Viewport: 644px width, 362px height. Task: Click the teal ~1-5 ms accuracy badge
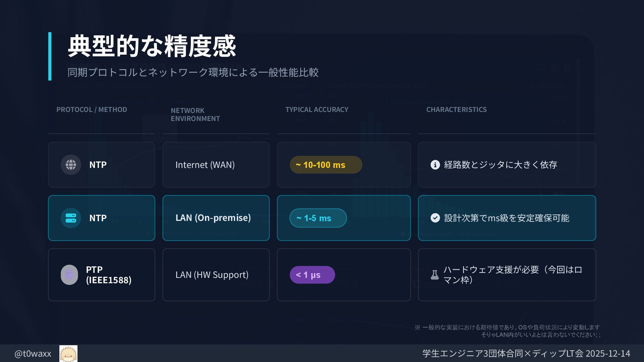tap(318, 218)
